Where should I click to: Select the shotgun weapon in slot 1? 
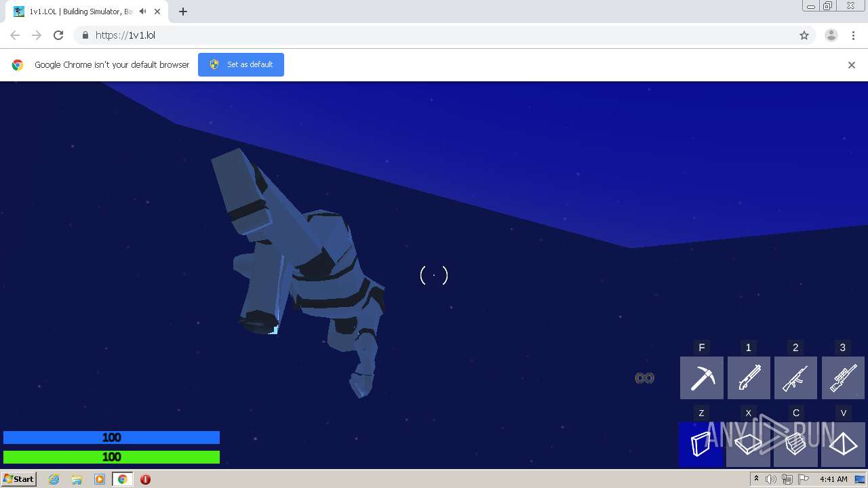tap(749, 378)
